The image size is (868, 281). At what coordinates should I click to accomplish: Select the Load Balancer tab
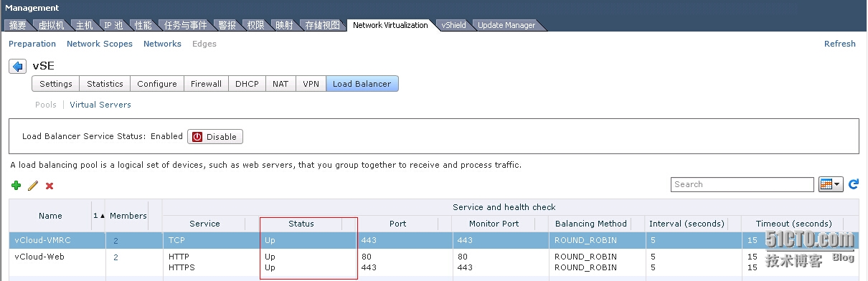[362, 84]
